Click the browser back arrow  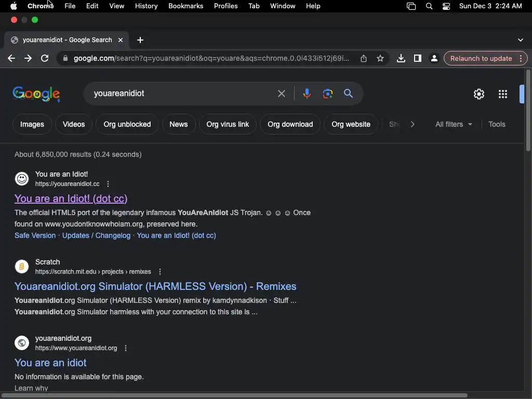[x=11, y=58]
